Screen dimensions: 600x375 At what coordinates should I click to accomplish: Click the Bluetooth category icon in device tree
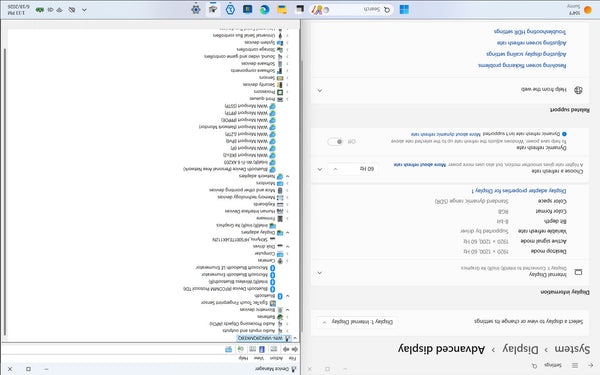(x=280, y=296)
